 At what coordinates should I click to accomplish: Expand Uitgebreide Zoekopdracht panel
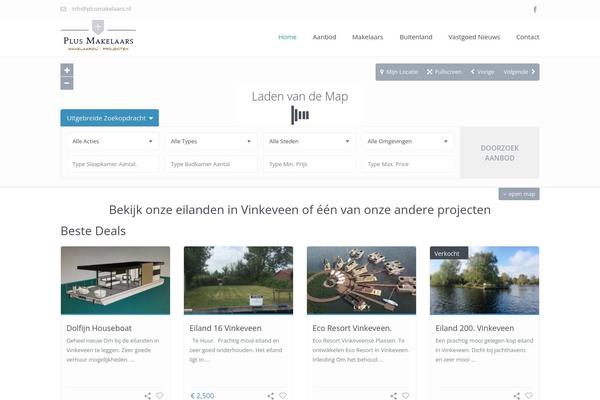[109, 118]
